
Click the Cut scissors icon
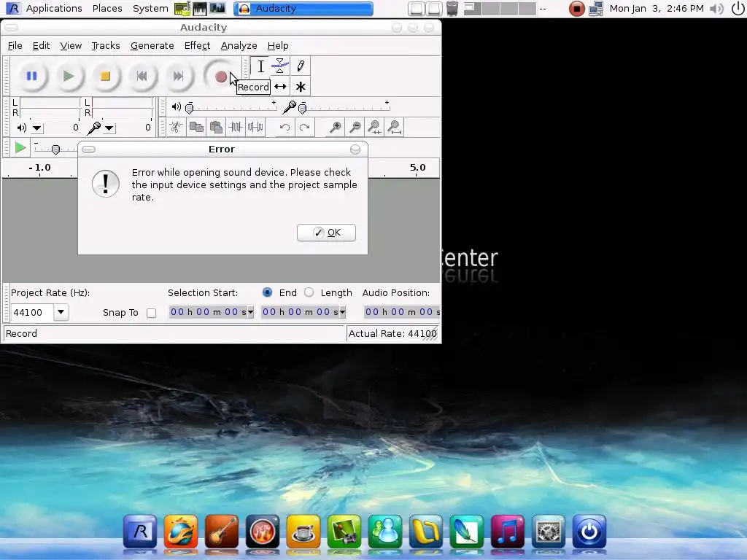(x=176, y=127)
